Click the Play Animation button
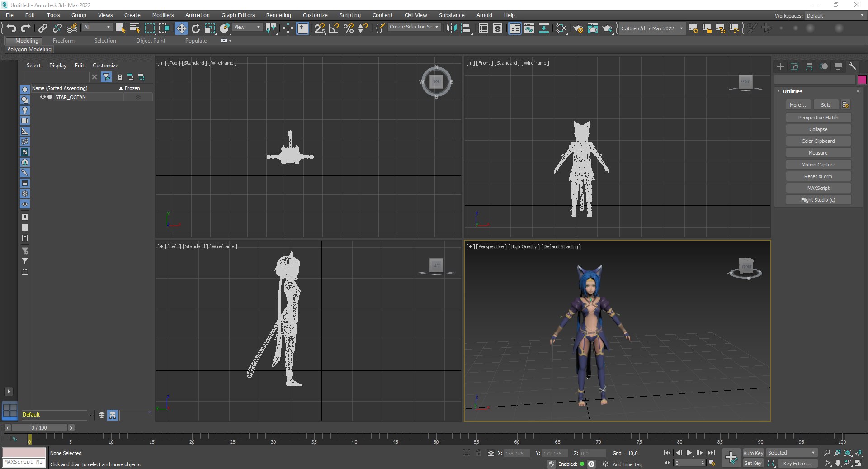 689,453
